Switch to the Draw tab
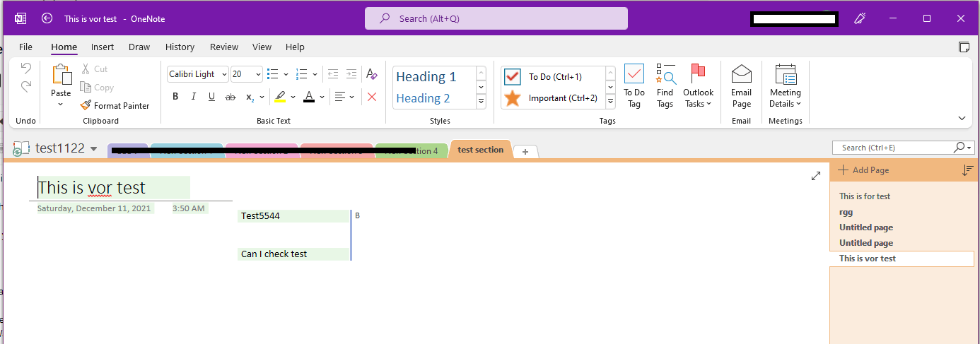The width and height of the screenshot is (980, 344). pyautogui.click(x=139, y=47)
